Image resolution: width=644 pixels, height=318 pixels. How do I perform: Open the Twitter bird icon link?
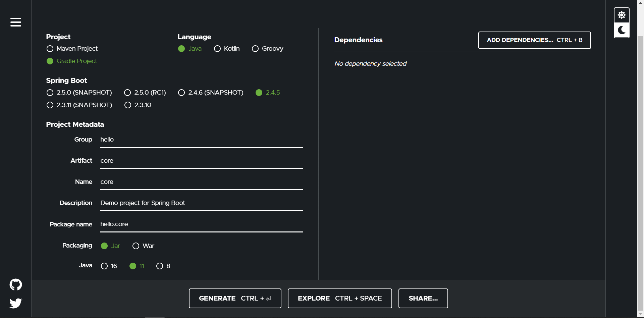[16, 303]
